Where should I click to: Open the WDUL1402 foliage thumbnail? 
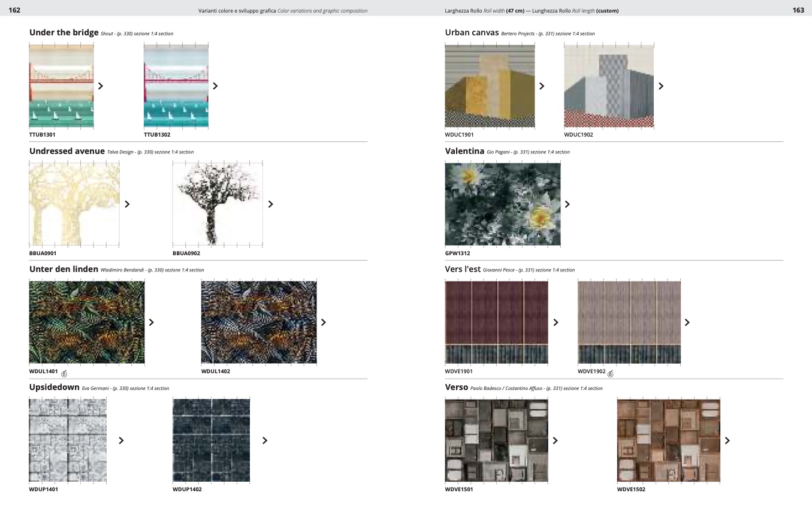[x=259, y=322]
